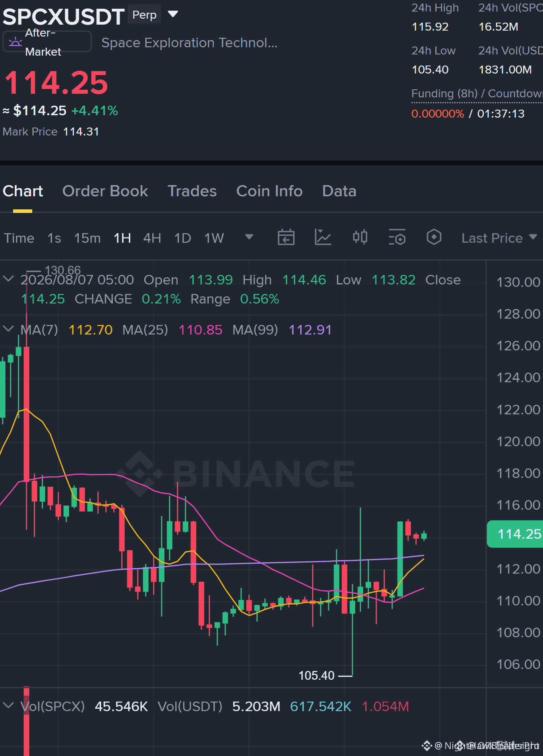Tap the Funding (8h) / Countdown label
Image resolution: width=543 pixels, height=756 pixels.
[477, 94]
